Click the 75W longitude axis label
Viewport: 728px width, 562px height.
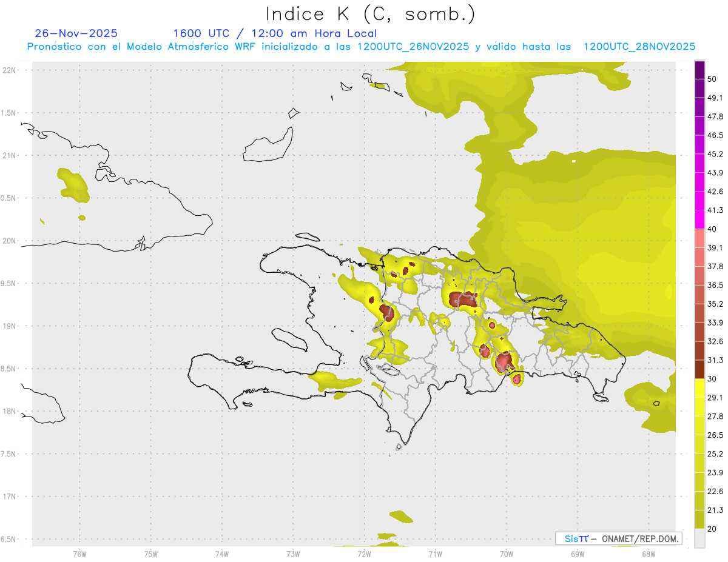point(151,554)
